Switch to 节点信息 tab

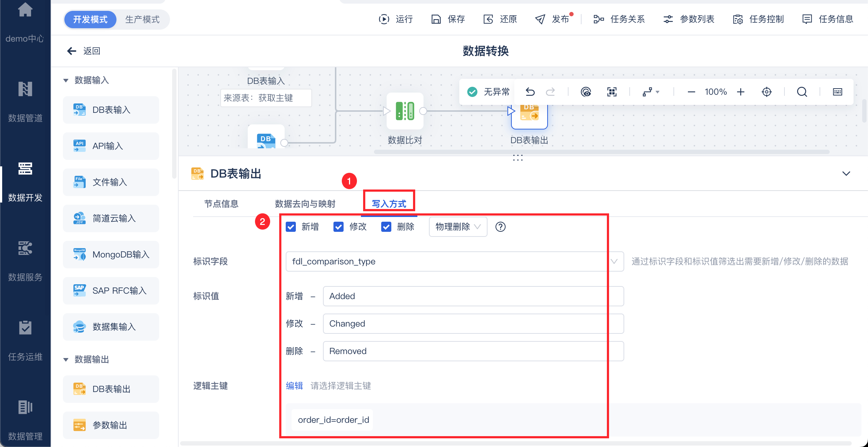(221, 204)
